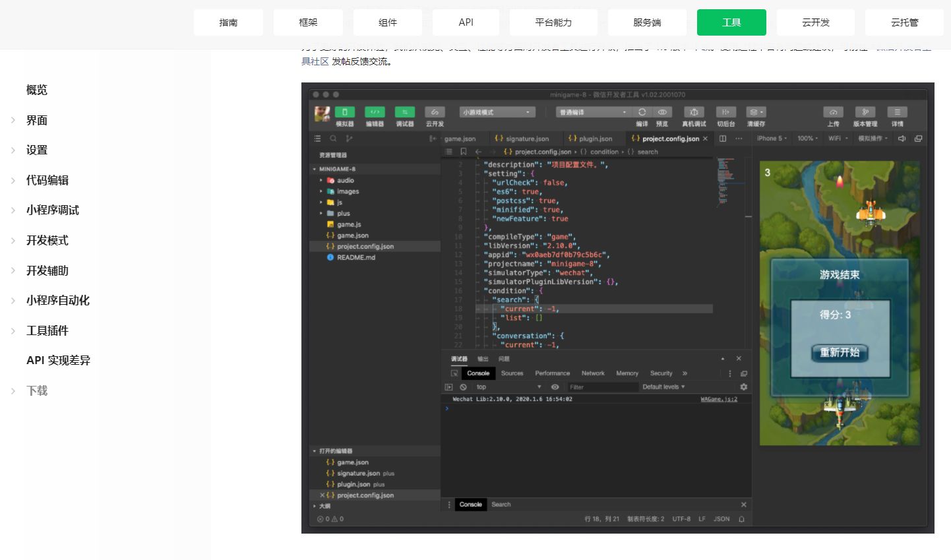Image resolution: width=951 pixels, height=560 pixels.
Task: Switch to the Performance devtools tab
Action: tap(552, 373)
